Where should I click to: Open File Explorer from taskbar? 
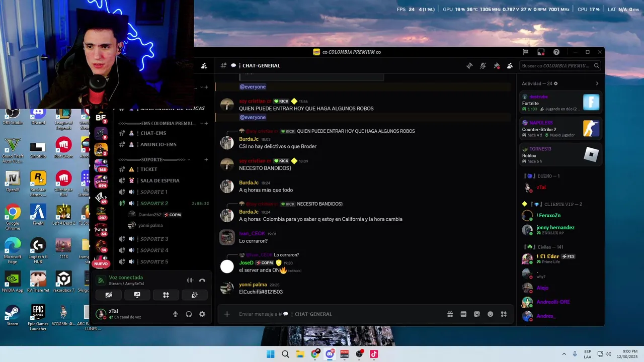[300, 354]
